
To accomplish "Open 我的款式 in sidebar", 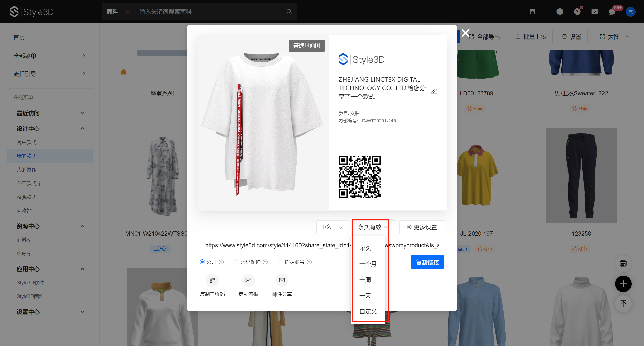I will coord(50,156).
